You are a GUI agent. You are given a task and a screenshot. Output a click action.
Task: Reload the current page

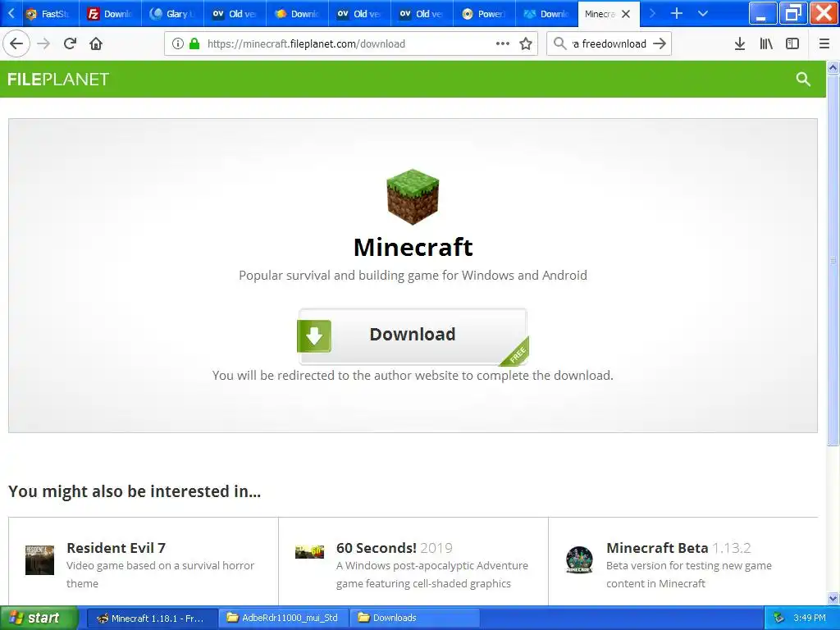tap(70, 43)
